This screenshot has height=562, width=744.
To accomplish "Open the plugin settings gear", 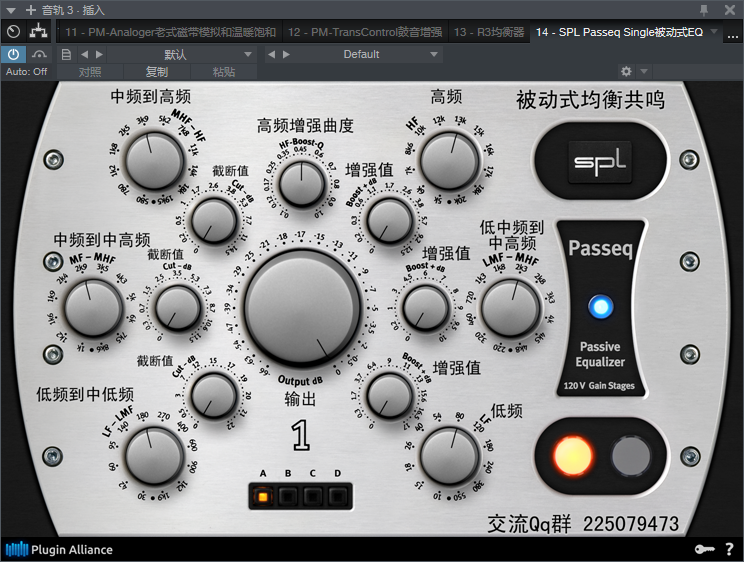I will click(626, 72).
